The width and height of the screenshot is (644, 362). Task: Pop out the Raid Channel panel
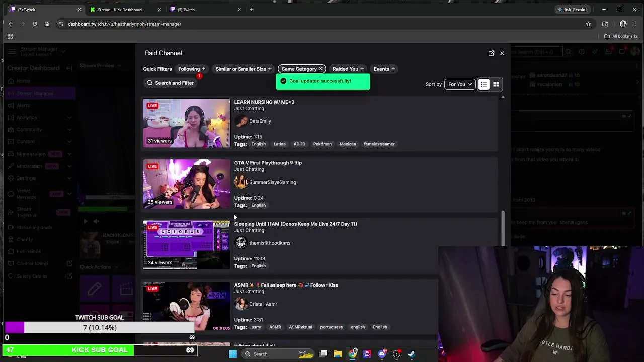coord(491,53)
